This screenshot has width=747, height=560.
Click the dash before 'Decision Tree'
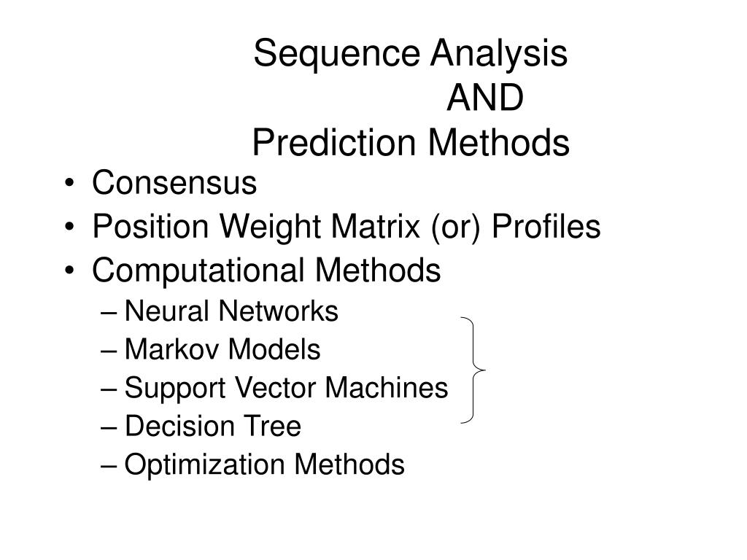(x=109, y=428)
